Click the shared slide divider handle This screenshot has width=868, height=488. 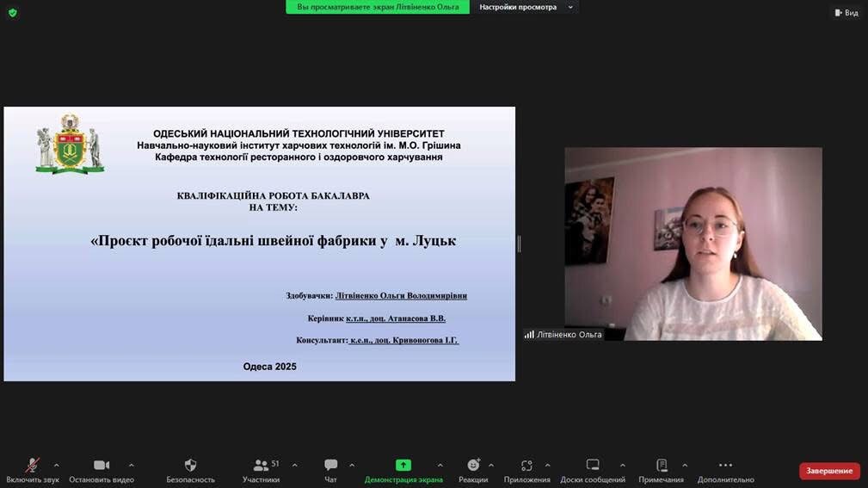click(x=519, y=244)
